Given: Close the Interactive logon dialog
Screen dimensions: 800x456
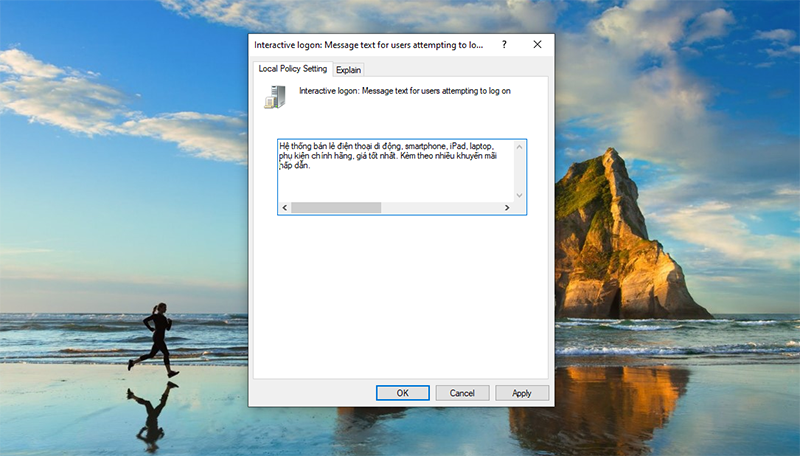Looking at the screenshot, I should pyautogui.click(x=537, y=44).
